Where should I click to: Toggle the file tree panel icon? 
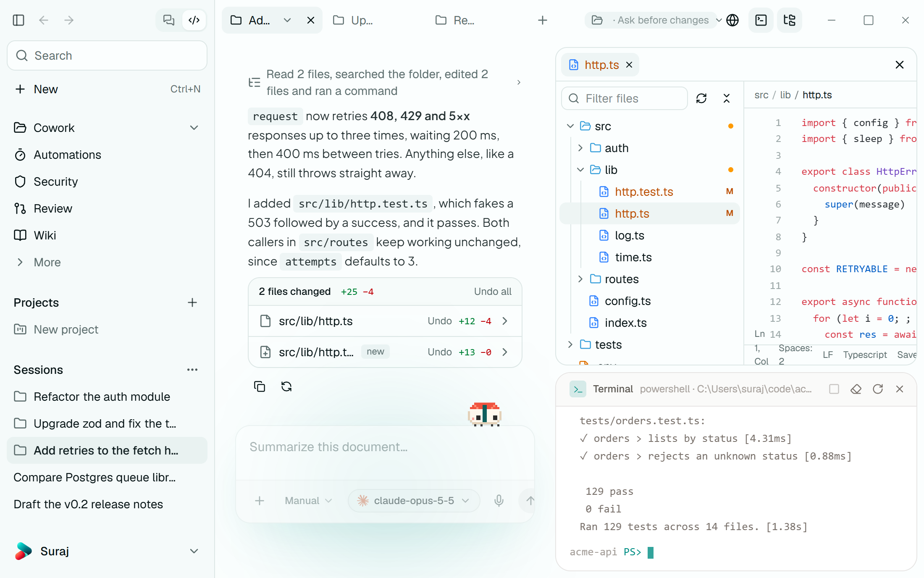tap(790, 20)
